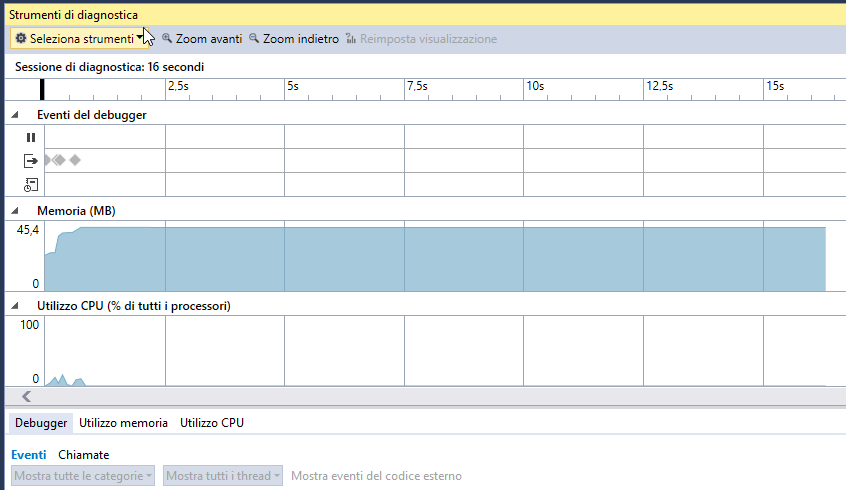
Task: Click the magnifier icon of Zoom indietro
Action: click(254, 38)
